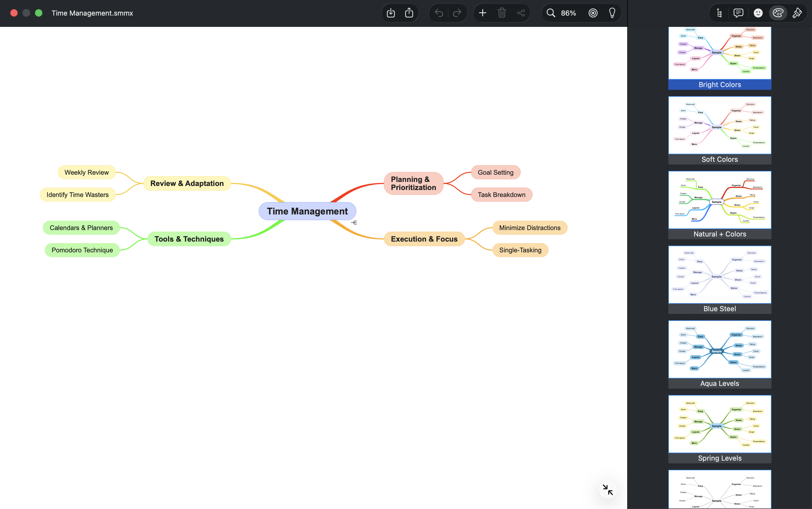Select the Identify Time Wasters node
The height and width of the screenshot is (509, 812).
(77, 195)
